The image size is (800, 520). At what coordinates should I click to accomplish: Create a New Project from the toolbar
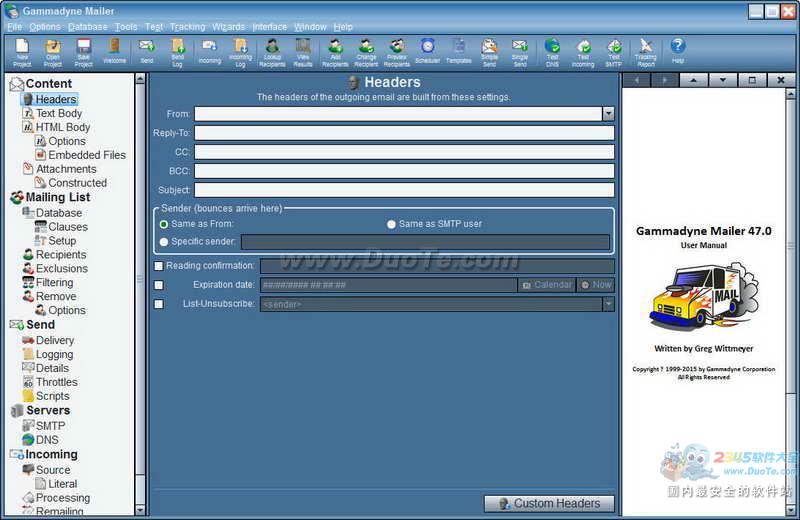point(22,53)
